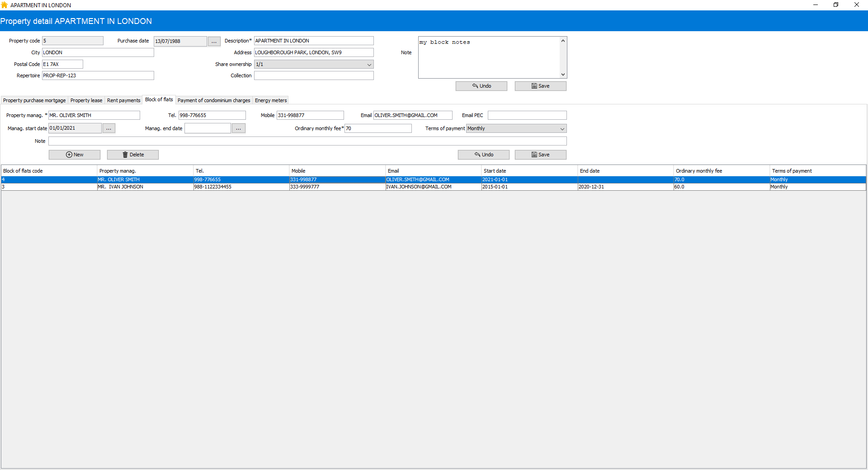This screenshot has width=868, height=470.
Task: Expand the Share ownership dropdown
Action: [x=369, y=65]
